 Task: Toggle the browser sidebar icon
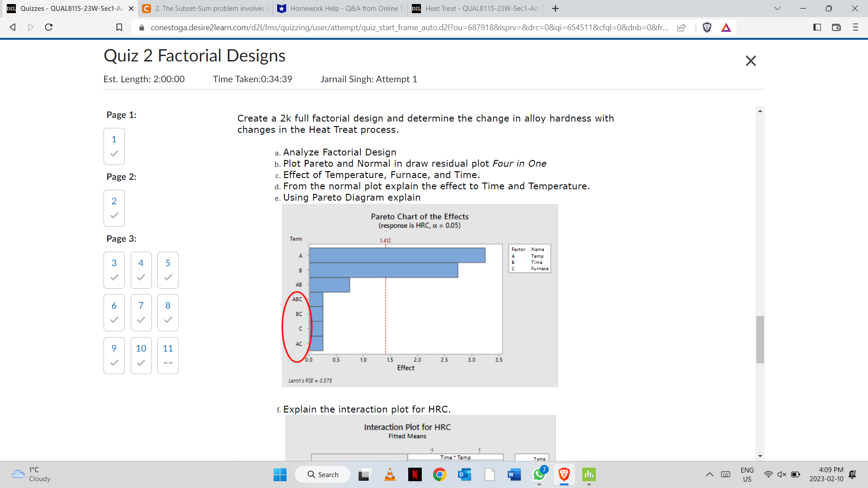[x=817, y=28]
